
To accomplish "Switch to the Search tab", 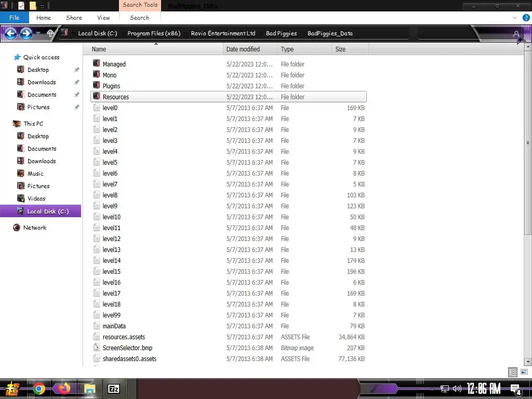I will 139,18.
